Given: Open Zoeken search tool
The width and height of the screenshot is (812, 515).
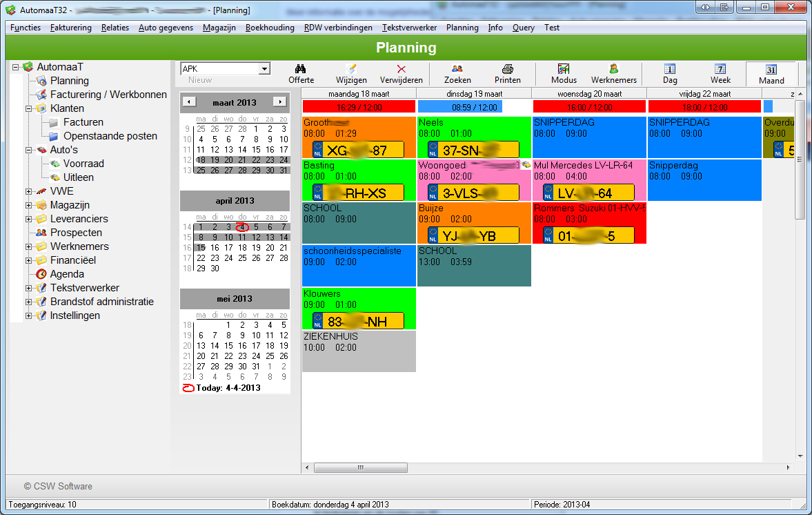Looking at the screenshot, I should (457, 69).
